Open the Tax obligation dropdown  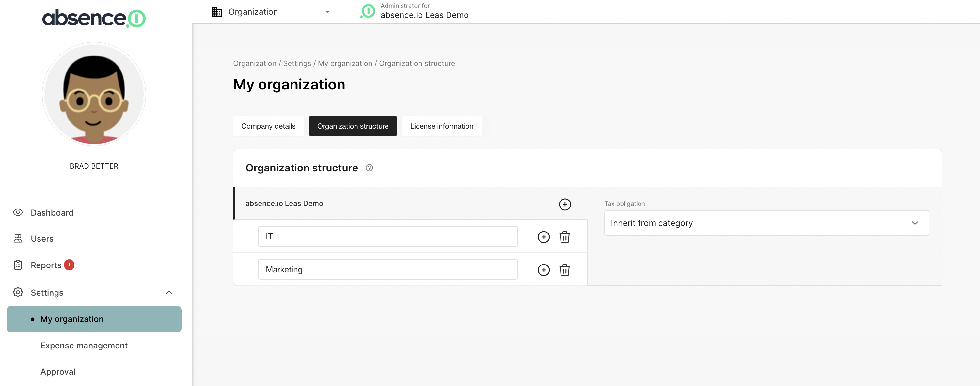[766, 223]
